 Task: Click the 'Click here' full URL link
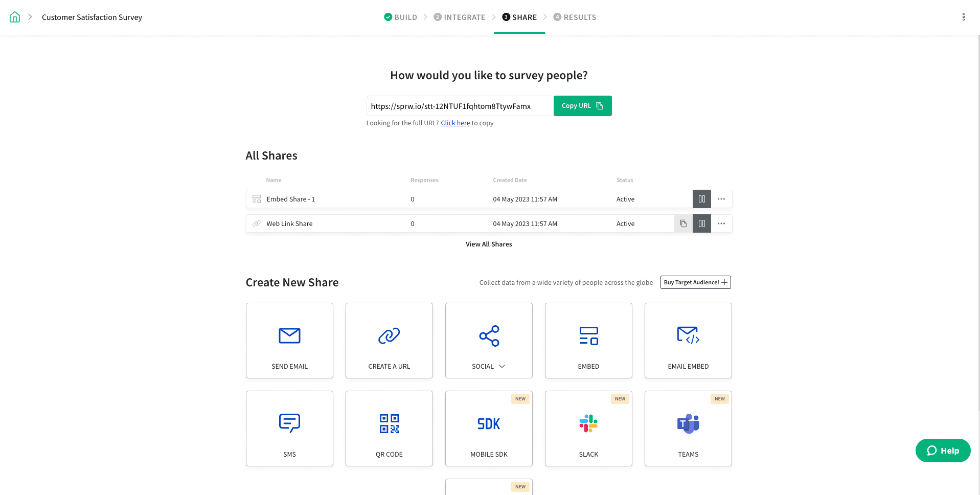pos(455,123)
